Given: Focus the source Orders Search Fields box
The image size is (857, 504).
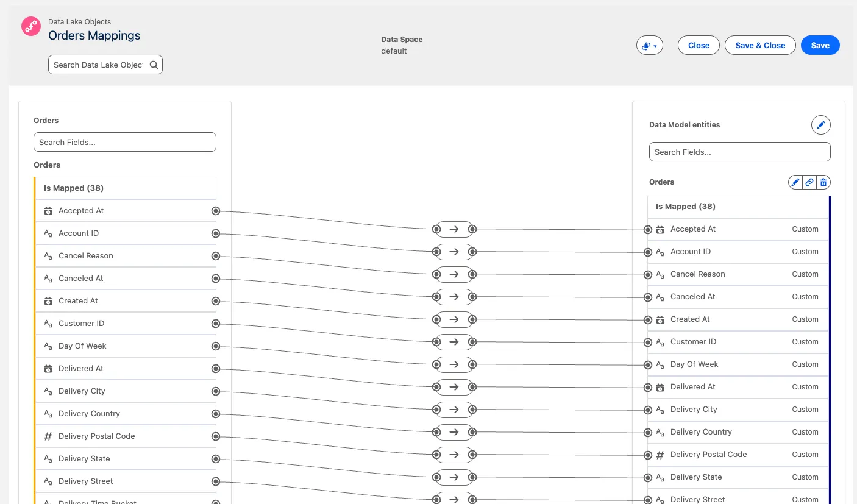Looking at the screenshot, I should coord(125,142).
